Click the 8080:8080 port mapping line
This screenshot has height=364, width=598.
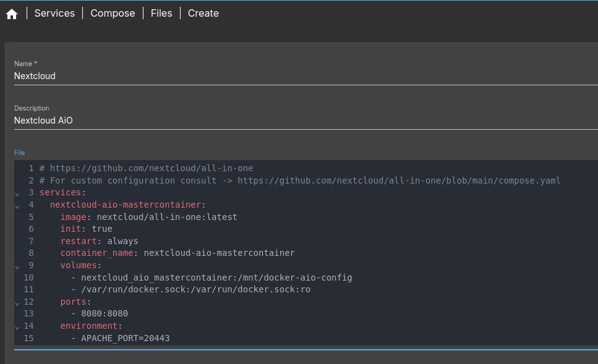click(x=104, y=313)
